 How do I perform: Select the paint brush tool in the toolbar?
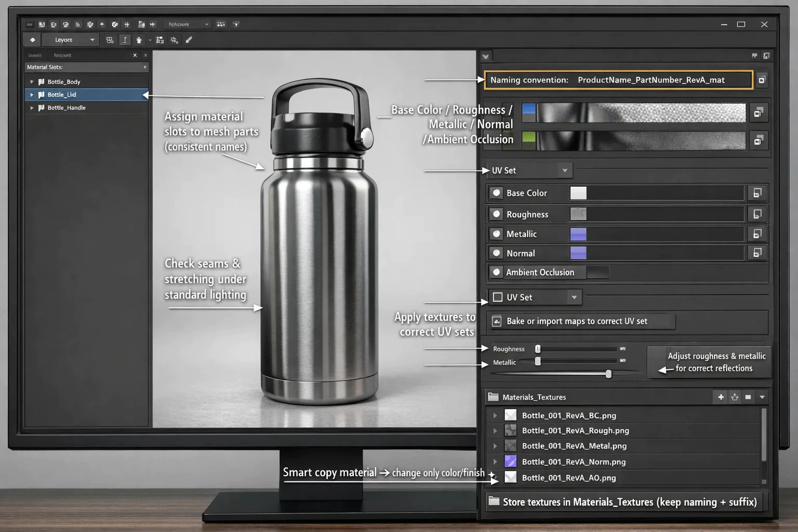189,39
